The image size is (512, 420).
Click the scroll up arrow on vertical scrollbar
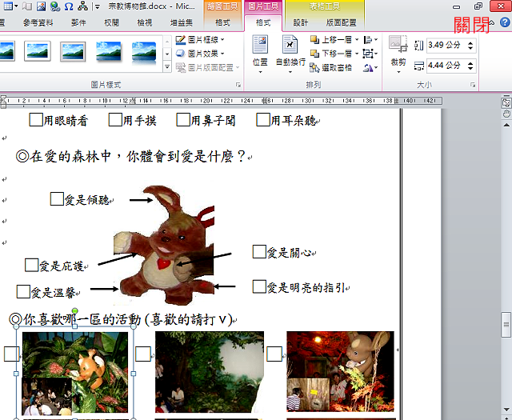(x=506, y=125)
